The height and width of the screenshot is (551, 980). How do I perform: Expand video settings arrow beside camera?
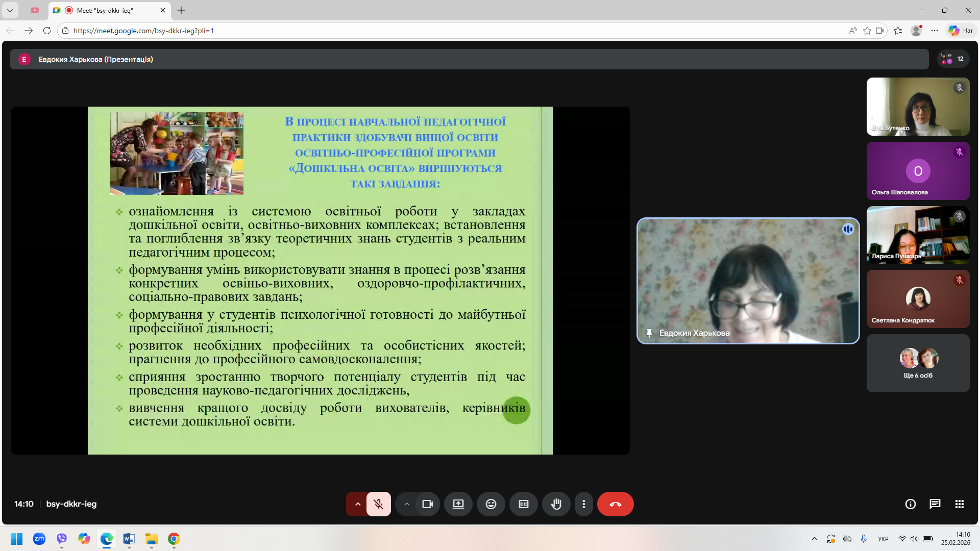407,504
